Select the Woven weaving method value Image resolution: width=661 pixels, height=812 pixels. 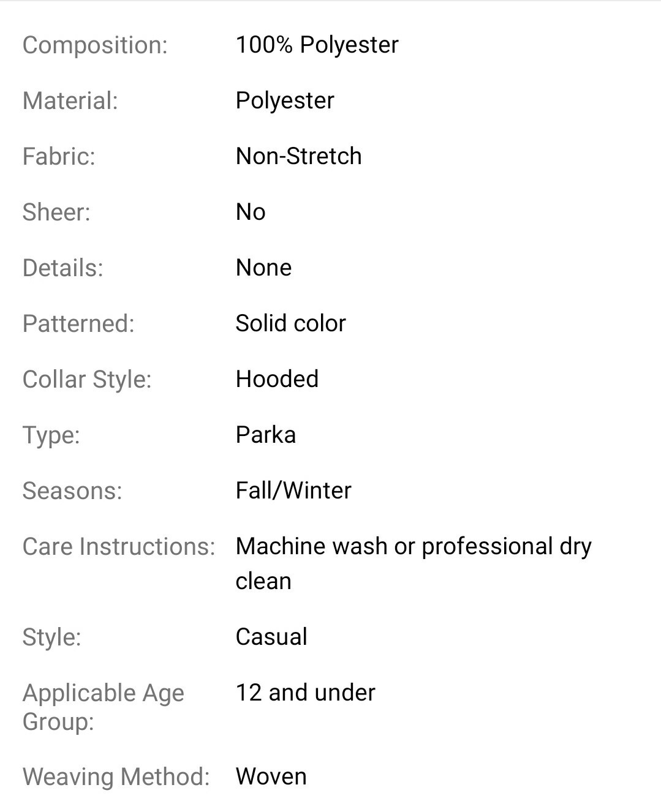(271, 776)
